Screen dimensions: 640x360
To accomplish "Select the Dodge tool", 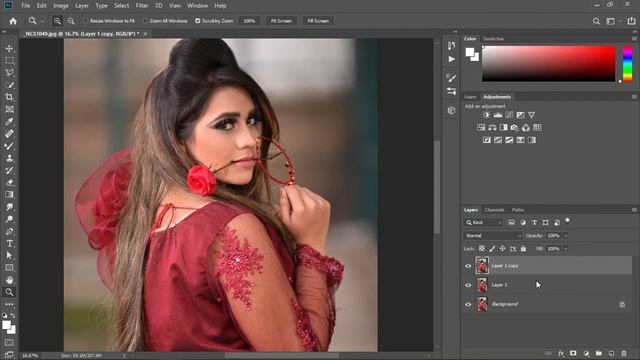I will [9, 219].
